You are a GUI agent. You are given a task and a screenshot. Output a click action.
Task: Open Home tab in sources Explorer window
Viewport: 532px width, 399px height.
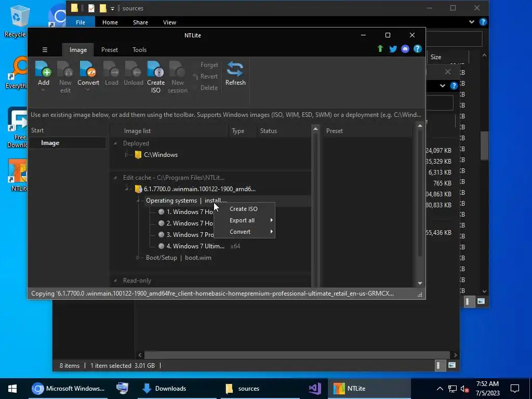[x=110, y=22]
